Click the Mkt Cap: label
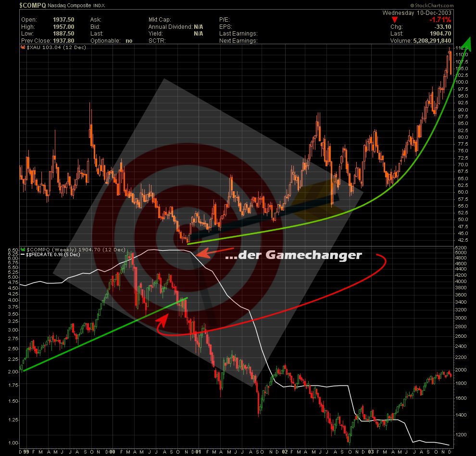This screenshot has width=476, height=456. (160, 19)
